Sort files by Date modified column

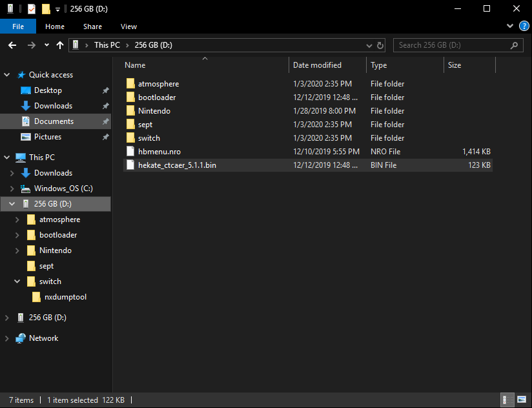point(317,65)
